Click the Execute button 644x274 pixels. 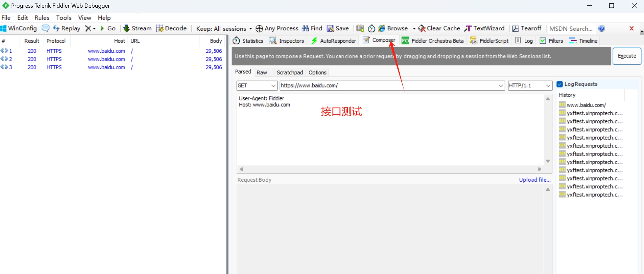[x=627, y=56]
